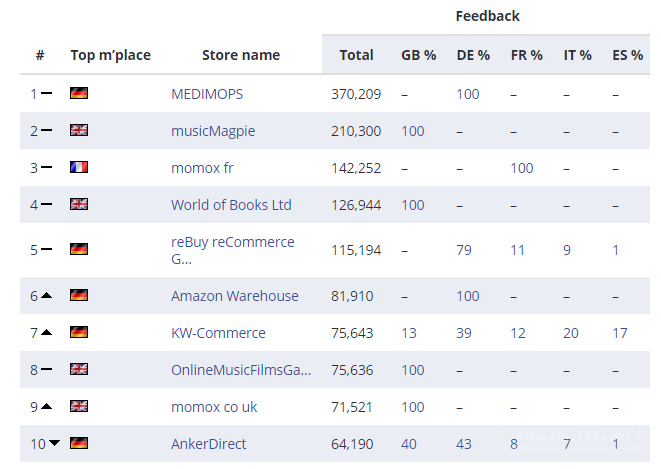Click AnkerDirect's DE % value 43

[x=464, y=444]
